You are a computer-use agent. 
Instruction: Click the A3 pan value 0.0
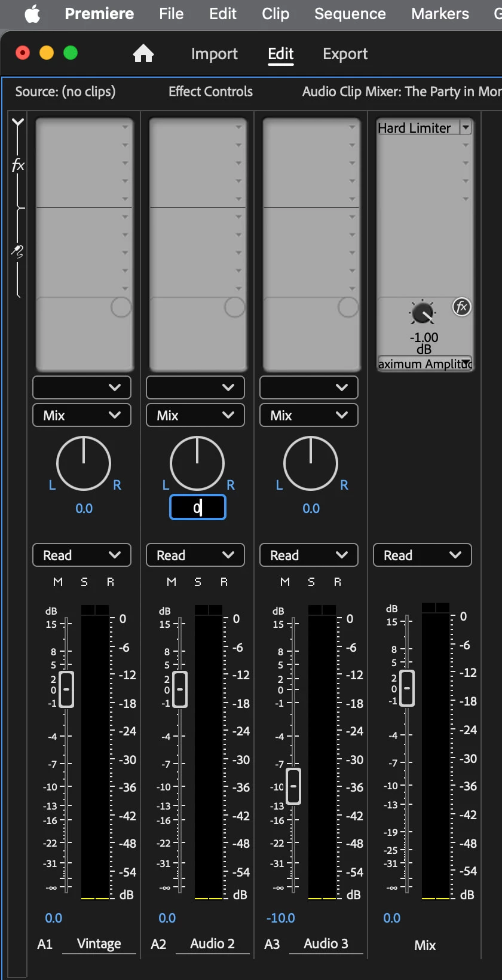[x=311, y=508]
